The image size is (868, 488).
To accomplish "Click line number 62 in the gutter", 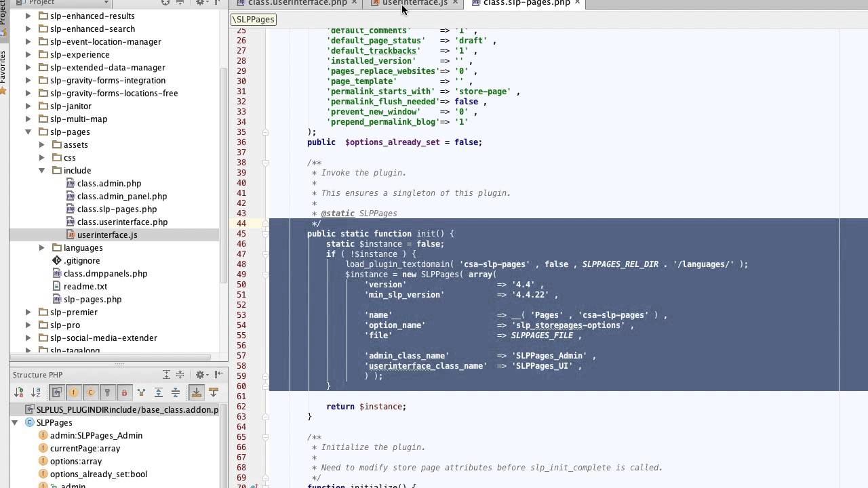I will (x=241, y=406).
